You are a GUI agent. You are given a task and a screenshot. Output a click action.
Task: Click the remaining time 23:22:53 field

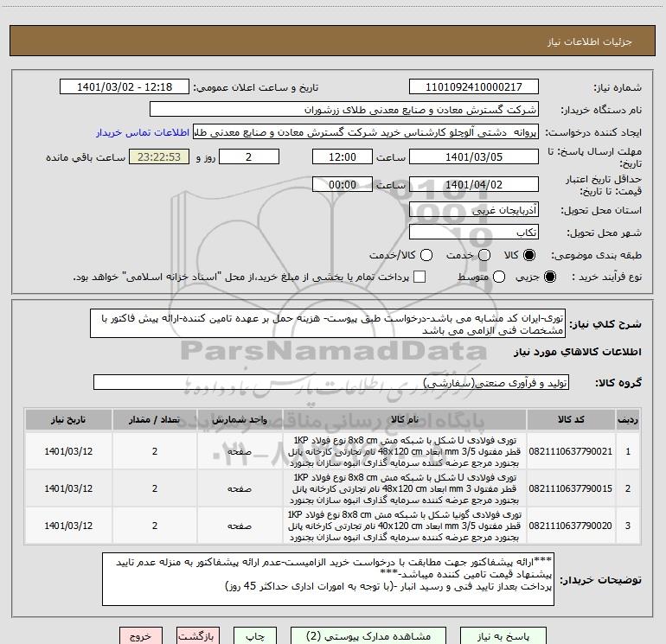159,157
